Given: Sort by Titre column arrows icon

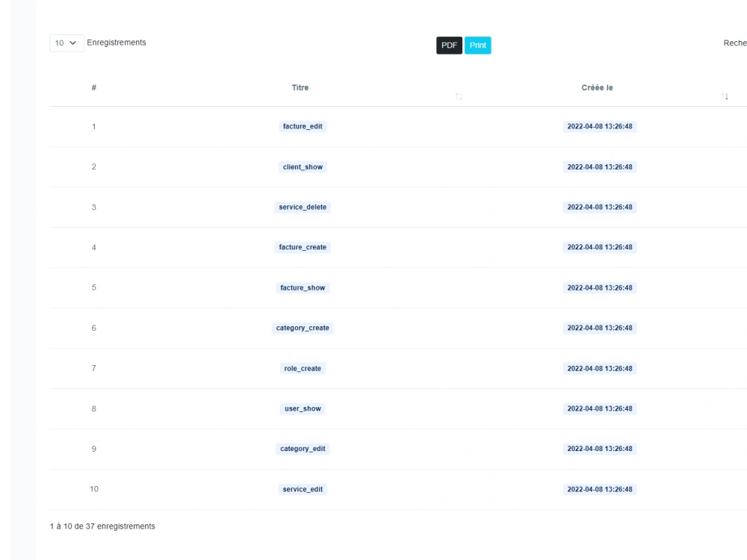Looking at the screenshot, I should pos(459,96).
